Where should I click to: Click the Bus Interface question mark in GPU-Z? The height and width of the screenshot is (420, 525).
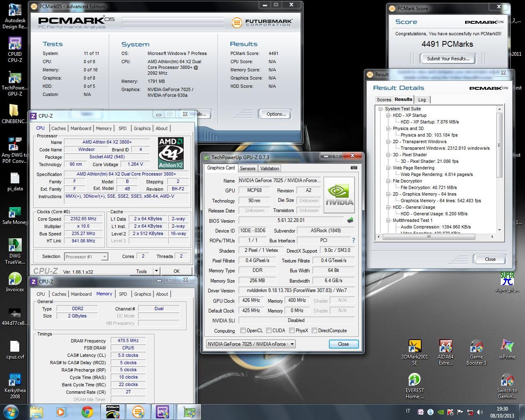pos(353,240)
